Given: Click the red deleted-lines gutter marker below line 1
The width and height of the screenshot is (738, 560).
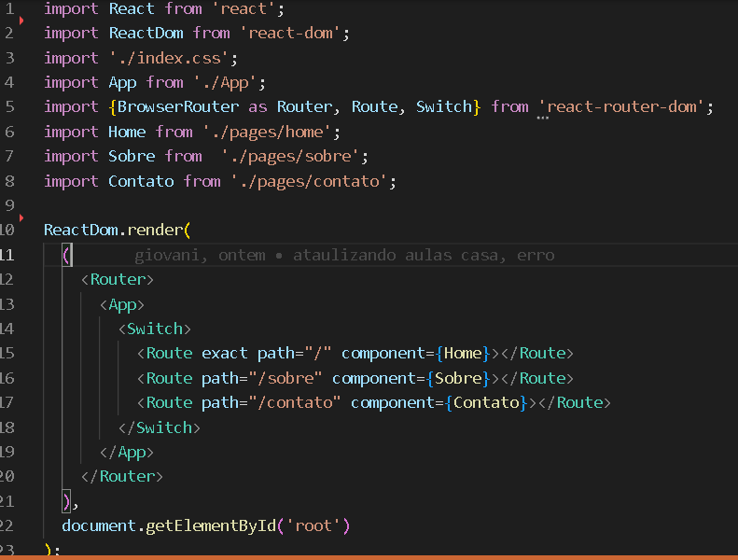Looking at the screenshot, I should tap(21, 21).
